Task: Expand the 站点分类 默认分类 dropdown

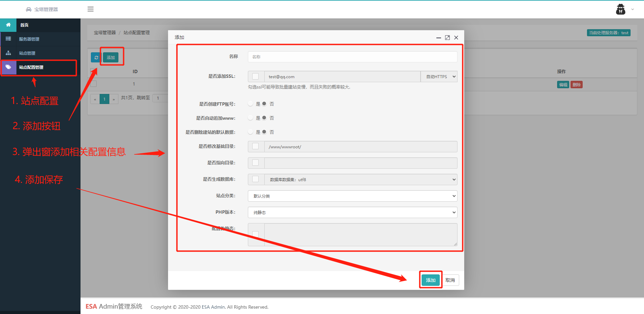Action: coord(353,196)
